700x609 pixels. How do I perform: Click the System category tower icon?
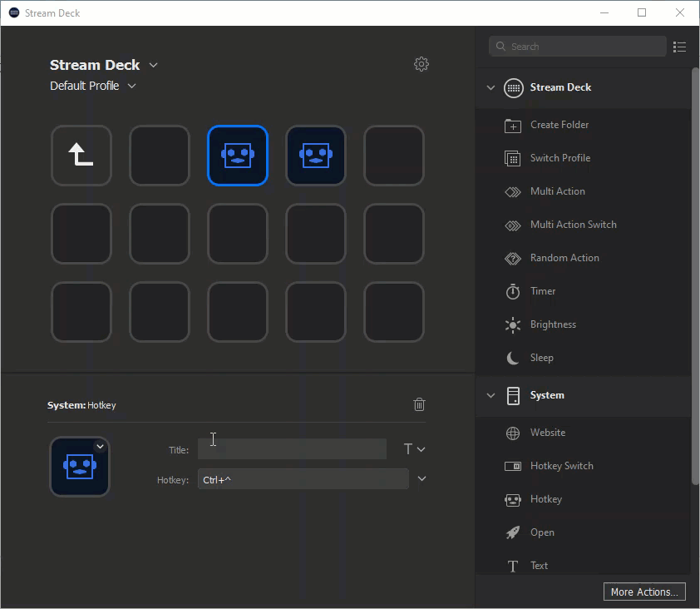513,395
